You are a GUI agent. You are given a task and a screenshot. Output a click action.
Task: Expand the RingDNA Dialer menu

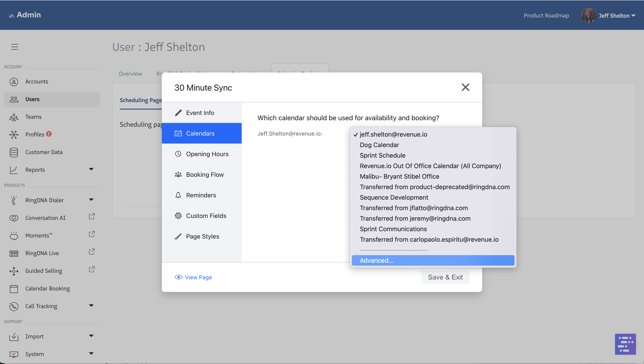click(x=91, y=200)
